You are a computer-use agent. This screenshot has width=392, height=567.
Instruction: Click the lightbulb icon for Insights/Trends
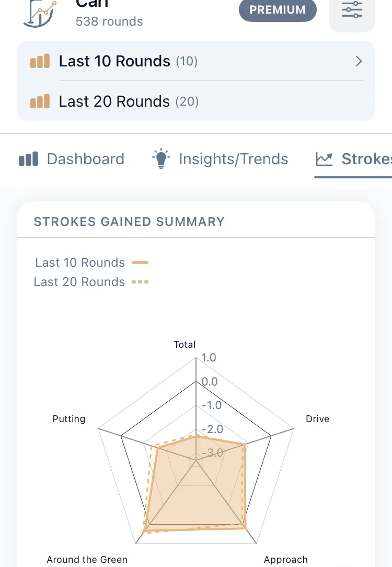pos(161,158)
